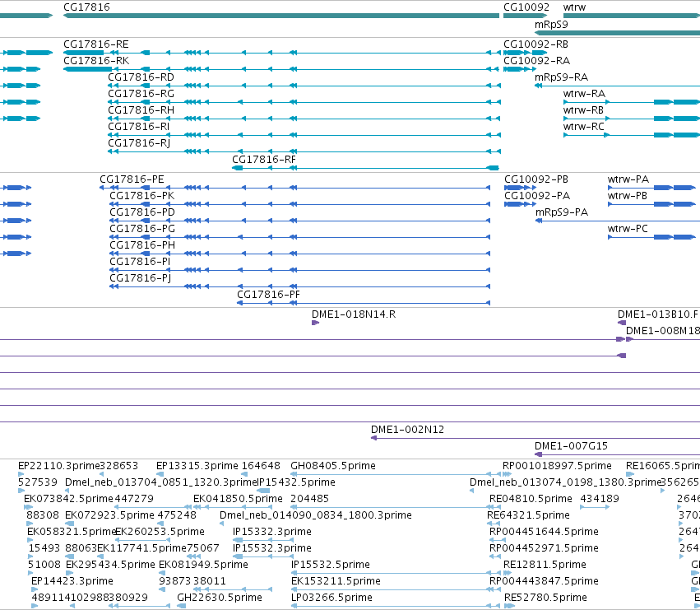700x610 pixels.
Task: Click transcript wtrw-RA label
Action: click(x=584, y=94)
